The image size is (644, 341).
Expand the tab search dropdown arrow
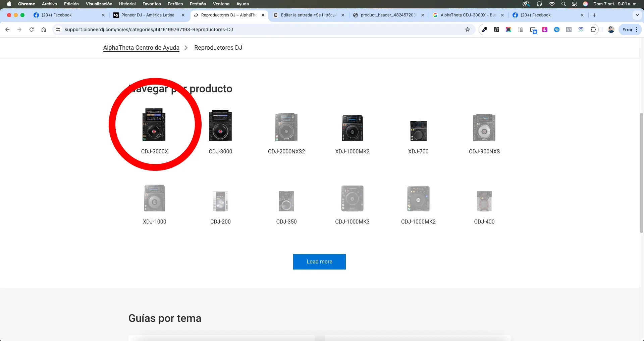click(x=637, y=15)
